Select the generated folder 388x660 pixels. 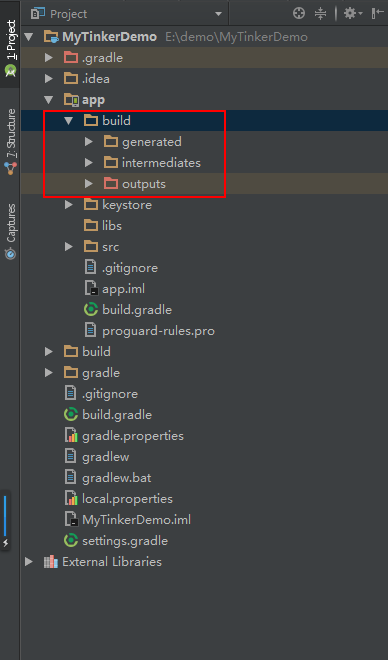(x=152, y=142)
